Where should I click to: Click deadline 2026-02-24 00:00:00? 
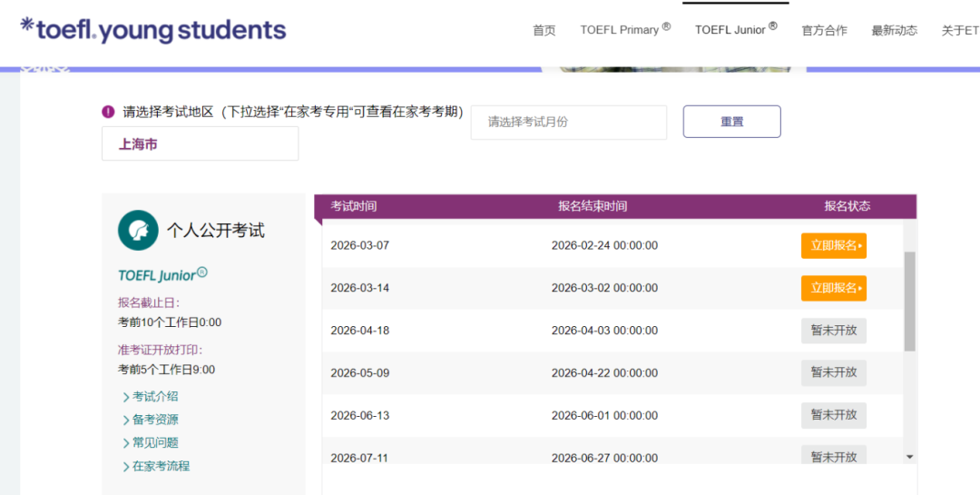pos(604,245)
